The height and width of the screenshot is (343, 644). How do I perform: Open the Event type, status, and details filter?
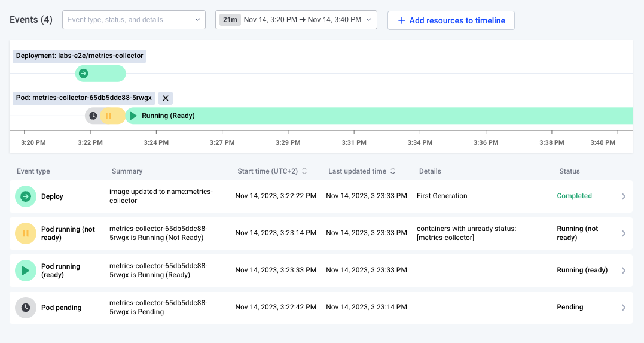[x=134, y=20]
